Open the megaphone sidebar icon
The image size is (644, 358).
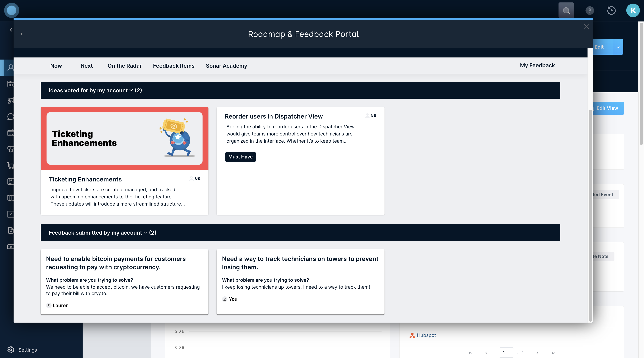pyautogui.click(x=11, y=100)
